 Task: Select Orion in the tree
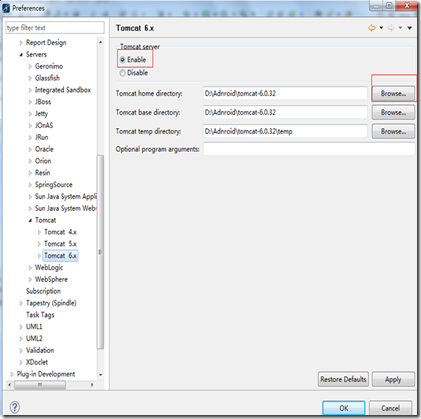[x=43, y=161]
